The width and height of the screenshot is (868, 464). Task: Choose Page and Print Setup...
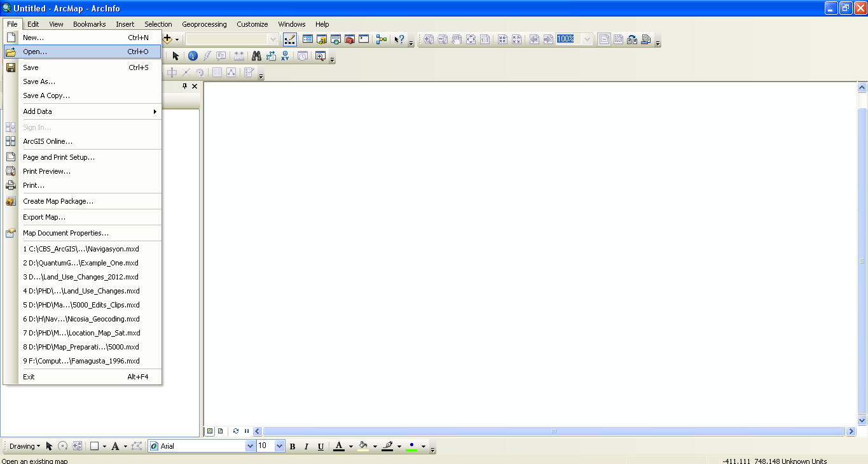point(59,157)
